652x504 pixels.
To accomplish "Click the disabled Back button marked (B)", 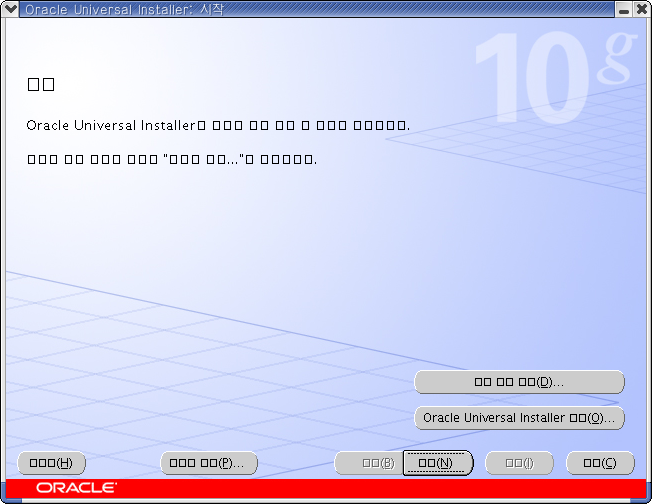I will pyautogui.click(x=369, y=463).
